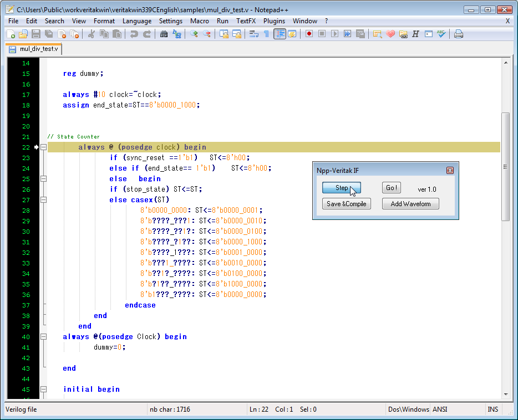518x420 pixels.
Task: Click the Playback macro icon
Action: 334,34
